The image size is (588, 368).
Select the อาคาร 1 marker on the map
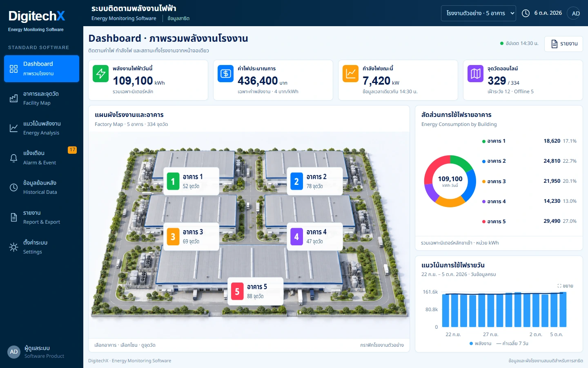click(191, 181)
